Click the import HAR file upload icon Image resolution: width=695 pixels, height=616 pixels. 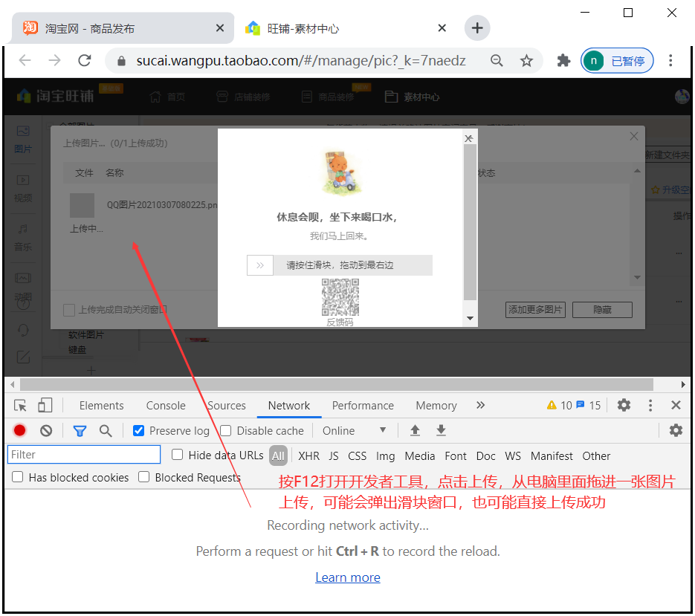coord(416,431)
